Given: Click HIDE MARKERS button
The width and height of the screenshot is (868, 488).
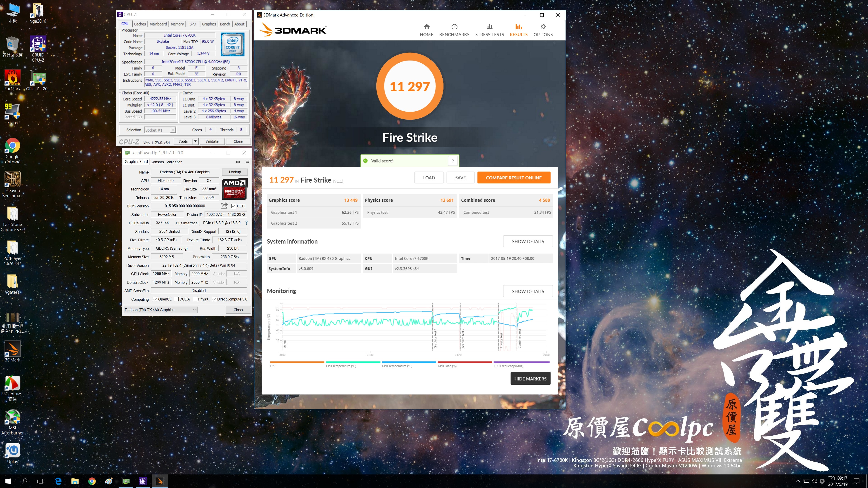Looking at the screenshot, I should (x=530, y=379).
